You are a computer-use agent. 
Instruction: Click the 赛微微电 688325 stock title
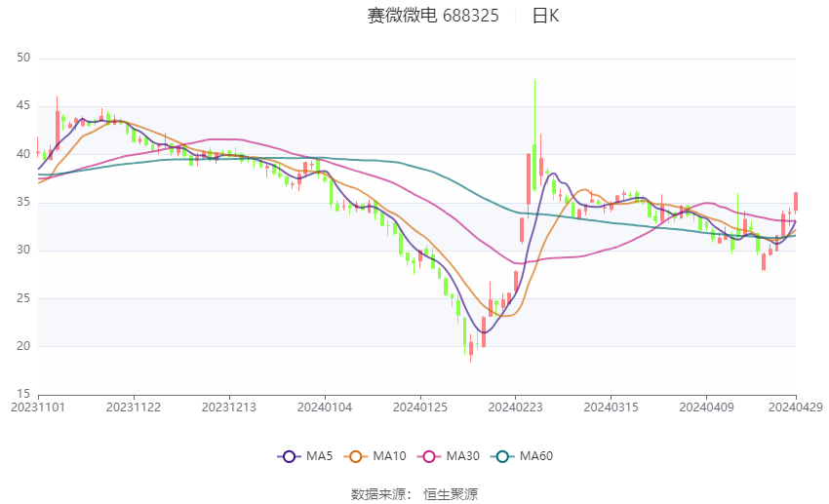pos(433,16)
